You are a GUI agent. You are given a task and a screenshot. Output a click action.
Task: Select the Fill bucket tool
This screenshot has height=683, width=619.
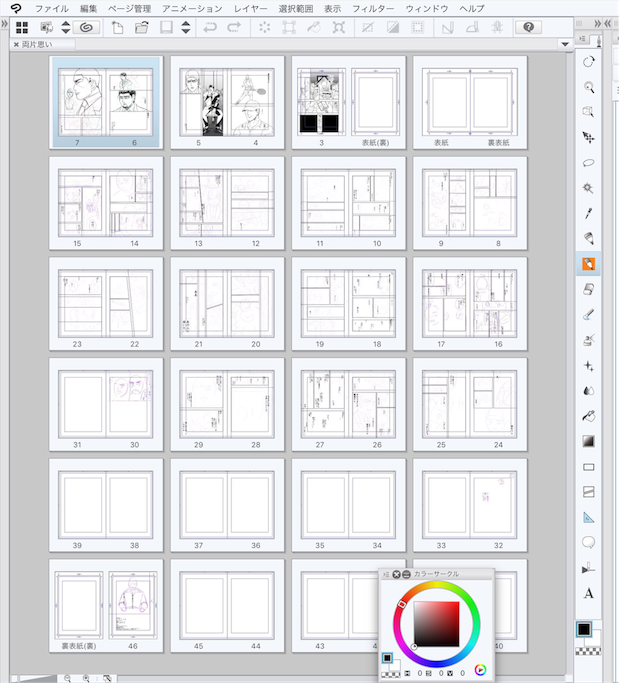coord(588,416)
